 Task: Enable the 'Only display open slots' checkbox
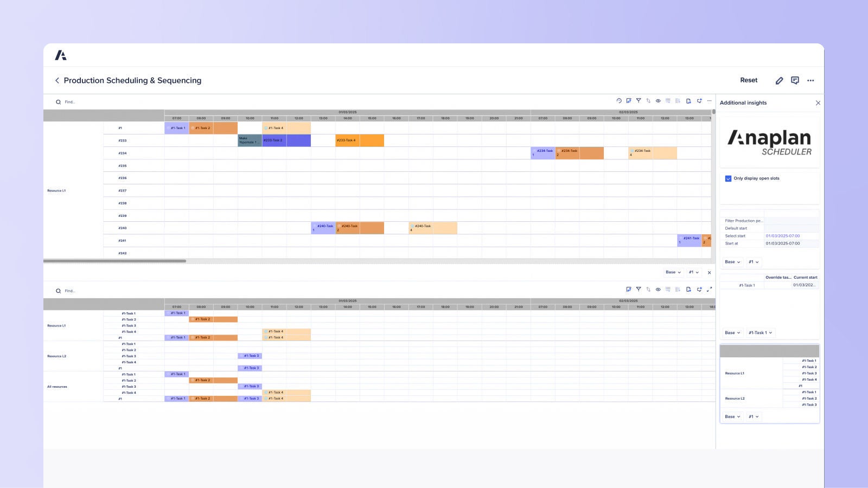pos(727,178)
